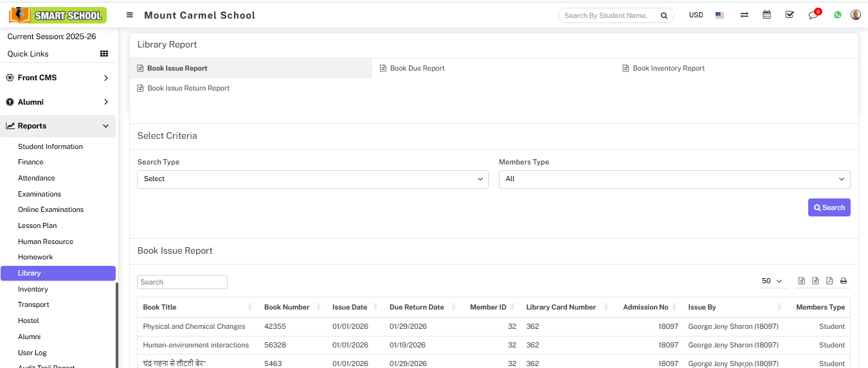This screenshot has height=368, width=868.
Task: Open the task checklist icon in header
Action: pos(790,15)
